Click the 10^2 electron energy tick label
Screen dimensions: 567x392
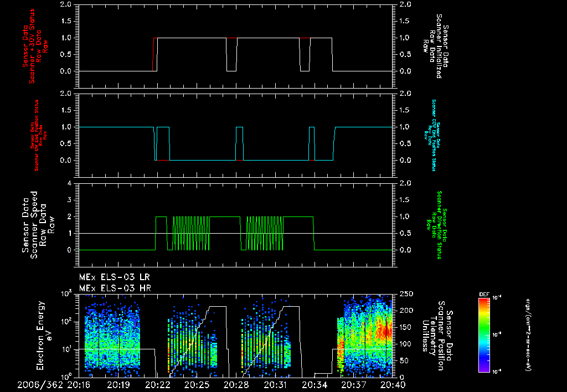pyautogui.click(x=66, y=321)
